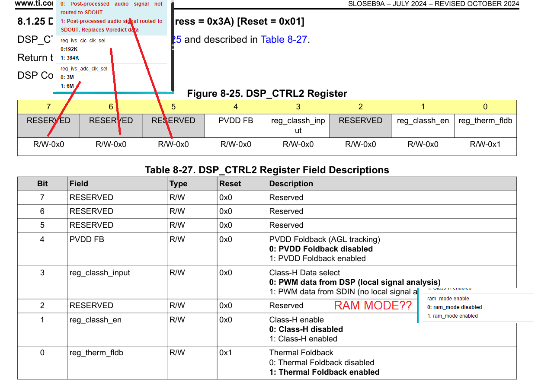538x392 pixels.
Task: Click the 0: PWM data from DSP line
Action: [355, 282]
